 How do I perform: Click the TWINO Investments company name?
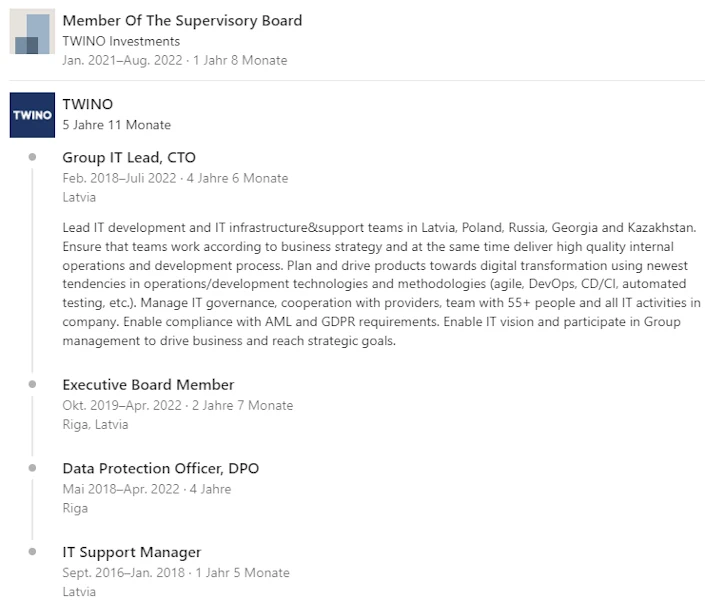click(121, 41)
